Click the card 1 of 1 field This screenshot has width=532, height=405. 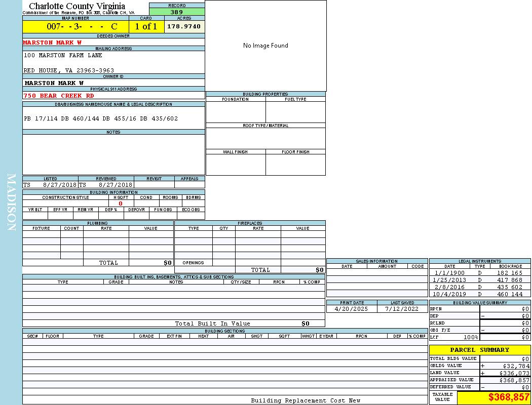pos(146,26)
